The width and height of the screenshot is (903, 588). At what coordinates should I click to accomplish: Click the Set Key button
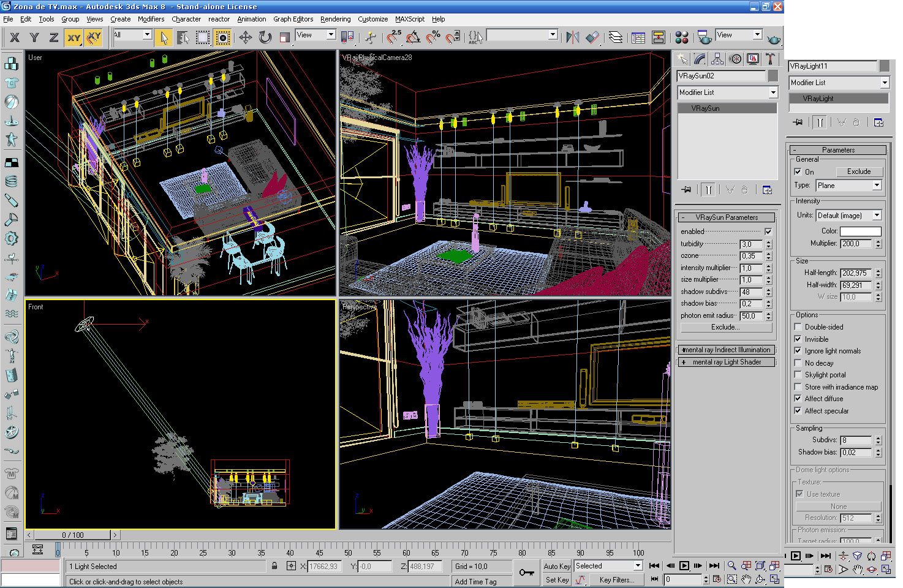[557, 579]
